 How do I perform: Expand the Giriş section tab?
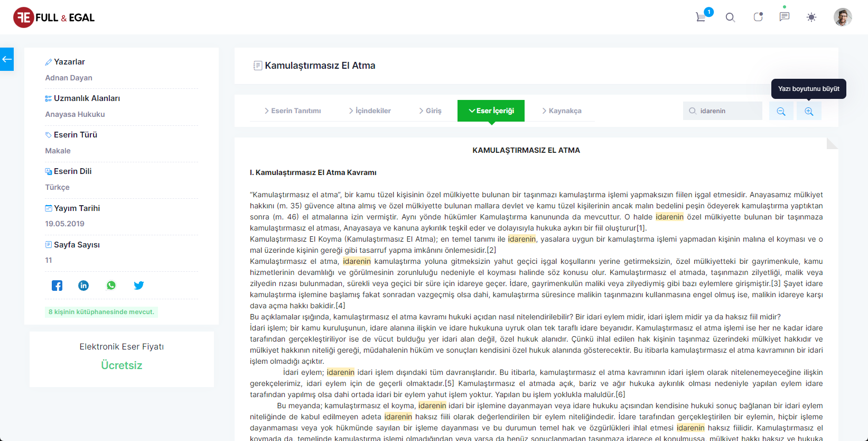tap(430, 111)
